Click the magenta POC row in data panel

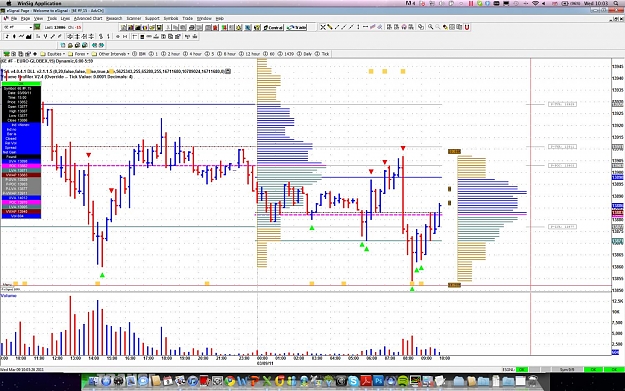click(21, 166)
